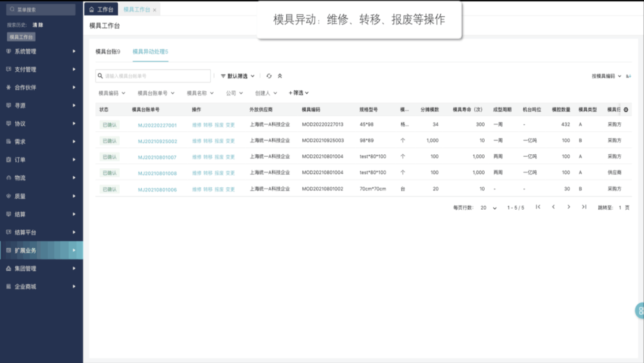Click cell MOD20220227013
Viewport: 644px width, 363px height.
pyautogui.click(x=322, y=125)
